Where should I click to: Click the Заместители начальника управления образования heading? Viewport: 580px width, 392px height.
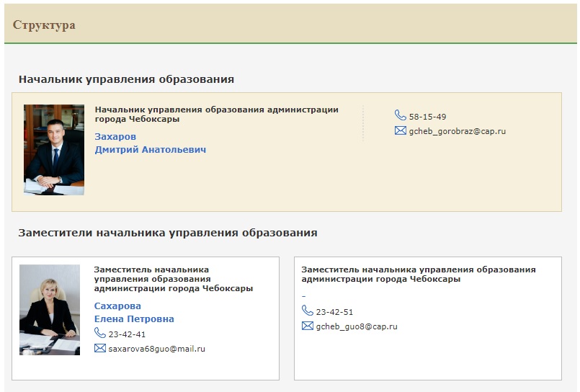tap(168, 233)
